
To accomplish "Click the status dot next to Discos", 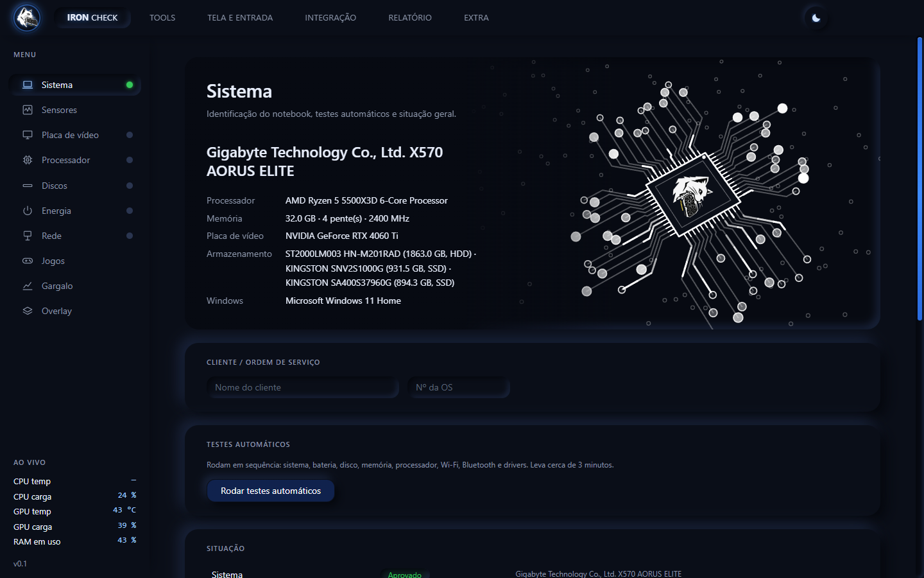I will click(130, 186).
